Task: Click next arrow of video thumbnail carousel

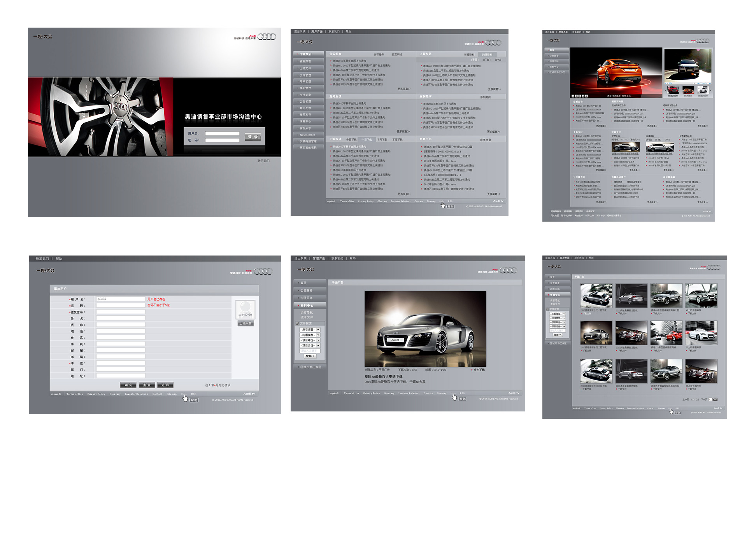Action: click(x=711, y=90)
